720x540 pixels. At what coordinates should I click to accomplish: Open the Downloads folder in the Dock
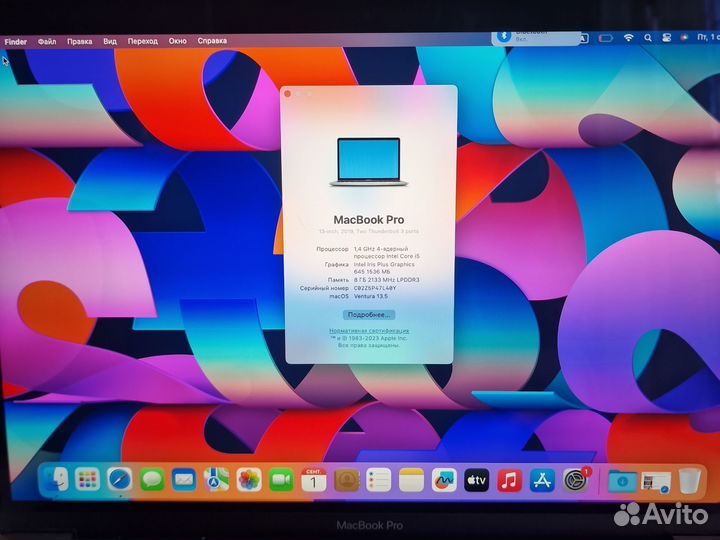[x=622, y=481]
